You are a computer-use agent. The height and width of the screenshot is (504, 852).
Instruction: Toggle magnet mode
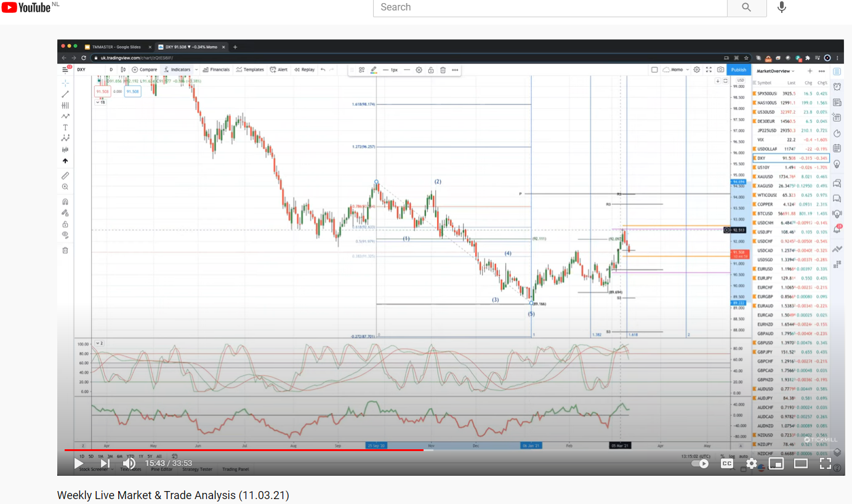pos(65,201)
